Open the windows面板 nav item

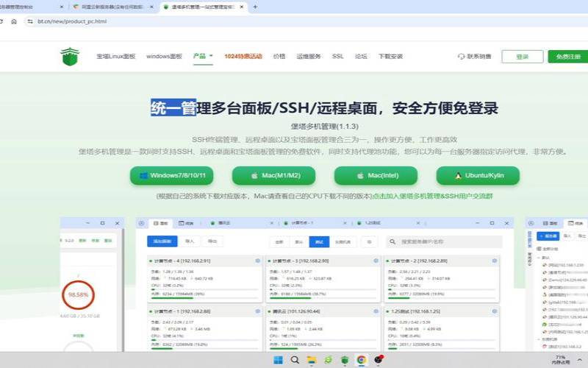tap(164, 57)
